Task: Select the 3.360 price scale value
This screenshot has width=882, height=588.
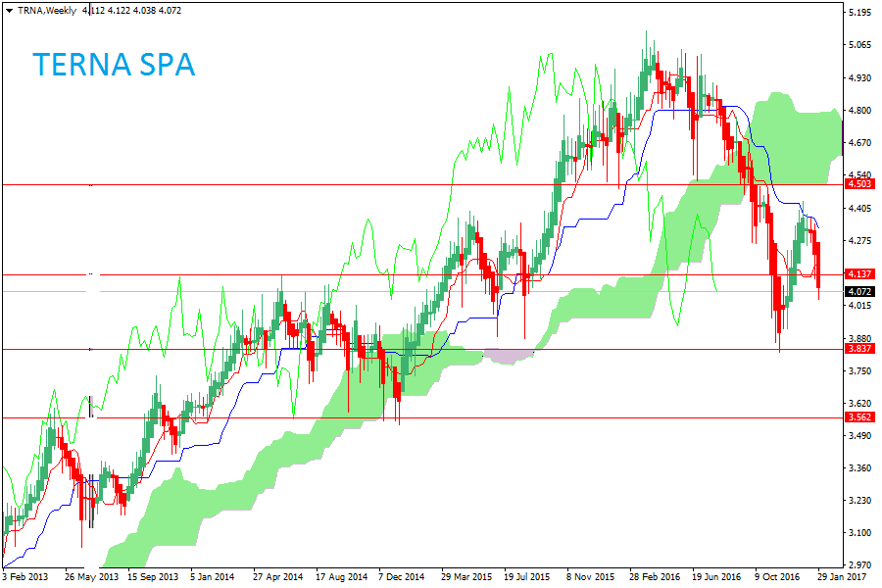Action: [x=860, y=468]
